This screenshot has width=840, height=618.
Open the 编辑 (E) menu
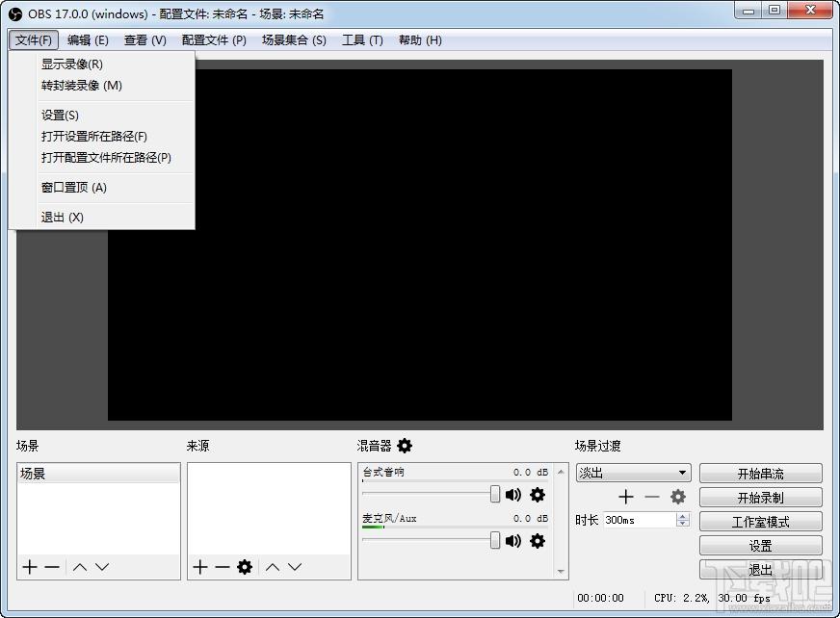(x=88, y=40)
